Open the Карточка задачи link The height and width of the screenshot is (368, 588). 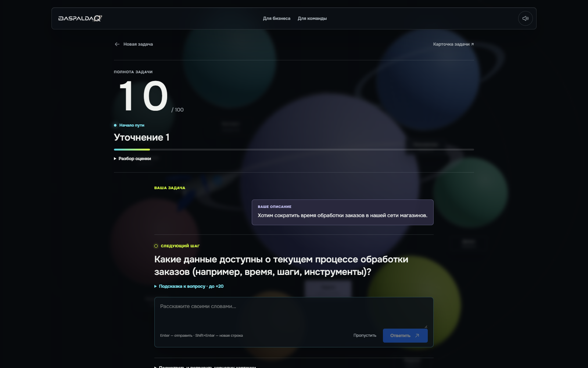coord(453,44)
